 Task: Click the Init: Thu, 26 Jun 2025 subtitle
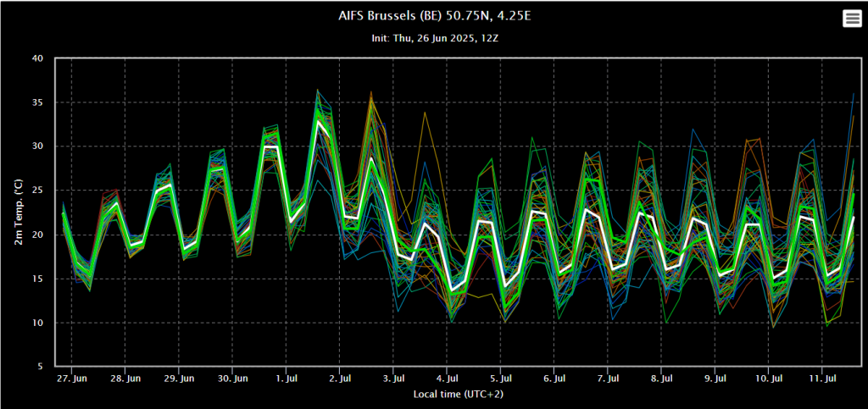coord(433,38)
